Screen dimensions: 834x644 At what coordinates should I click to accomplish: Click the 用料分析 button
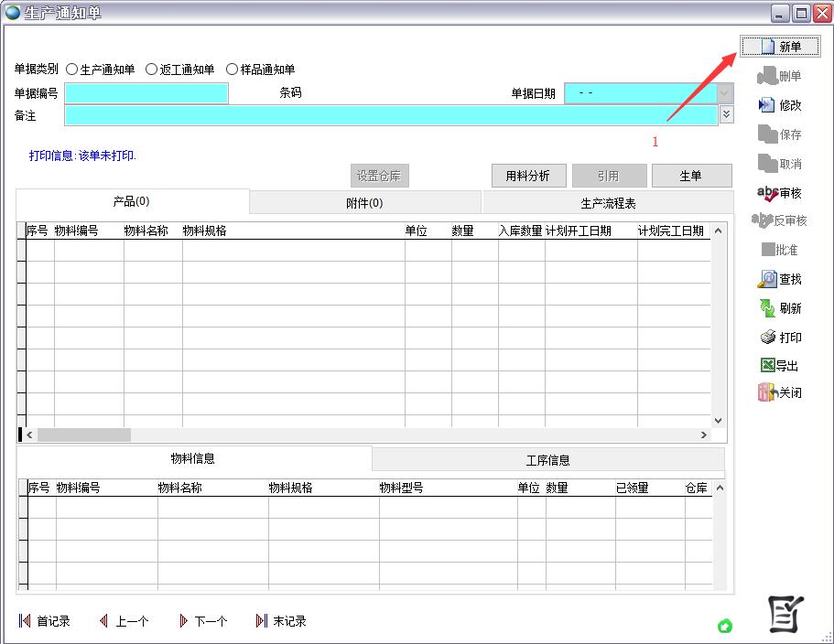click(x=528, y=176)
